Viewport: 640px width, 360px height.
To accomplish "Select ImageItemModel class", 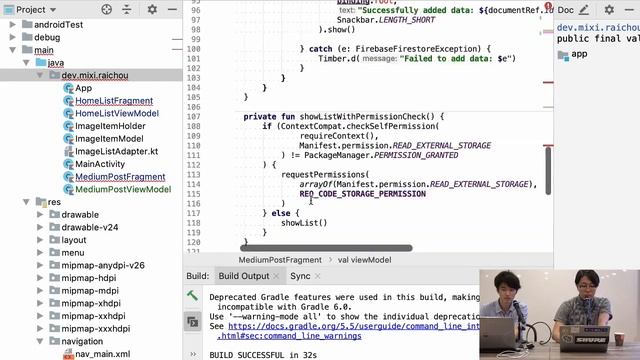I will point(109,138).
